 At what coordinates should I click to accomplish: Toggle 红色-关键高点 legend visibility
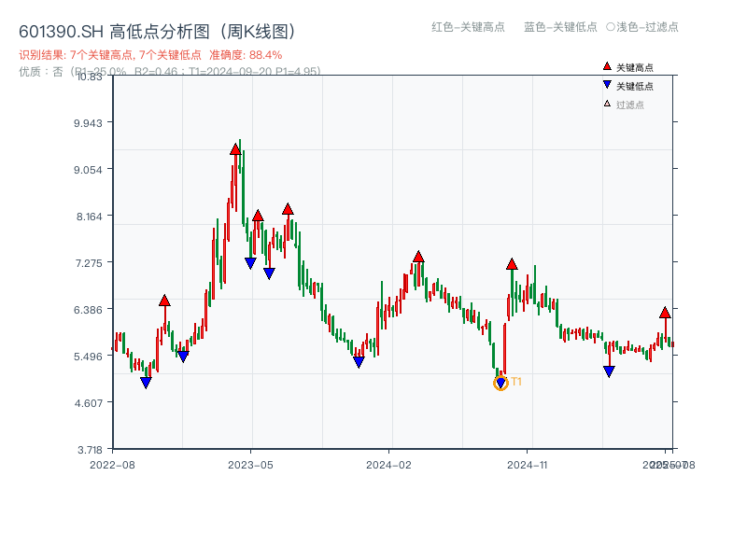pyautogui.click(x=460, y=28)
